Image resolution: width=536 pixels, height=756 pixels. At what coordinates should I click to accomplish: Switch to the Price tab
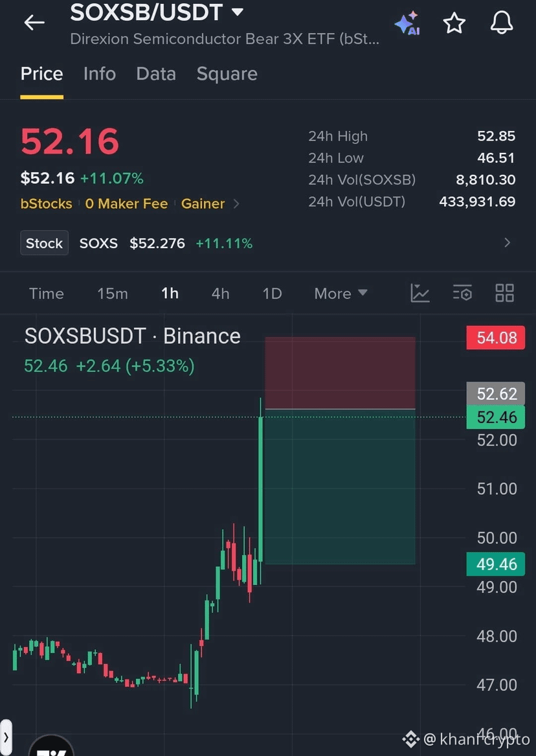pos(41,74)
